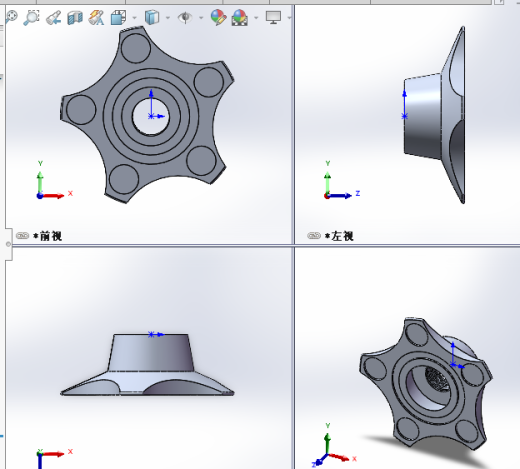Expand the View Orientation dropdown arrow
Screen dimensions: 520x469
134,18
